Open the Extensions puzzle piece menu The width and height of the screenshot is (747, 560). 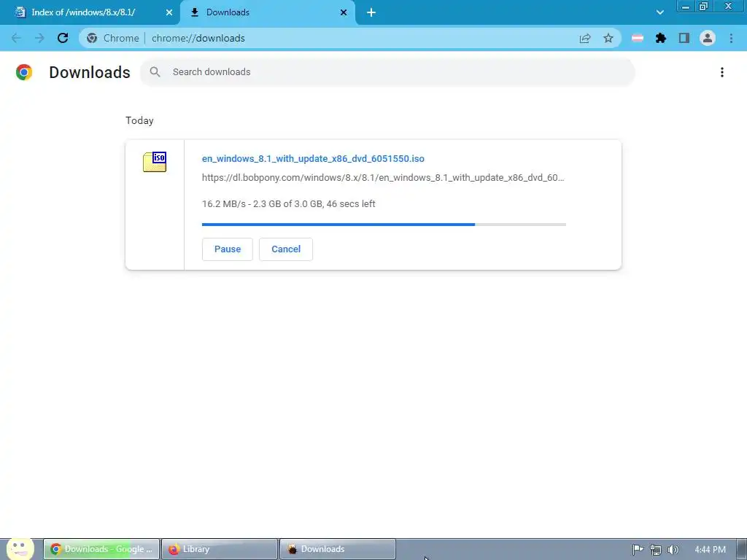coord(661,38)
